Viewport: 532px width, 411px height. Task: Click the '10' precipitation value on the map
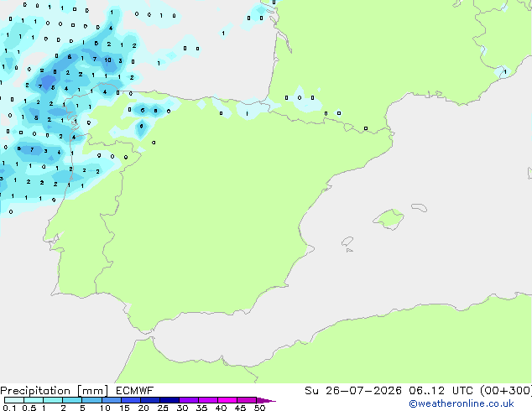coord(107,60)
